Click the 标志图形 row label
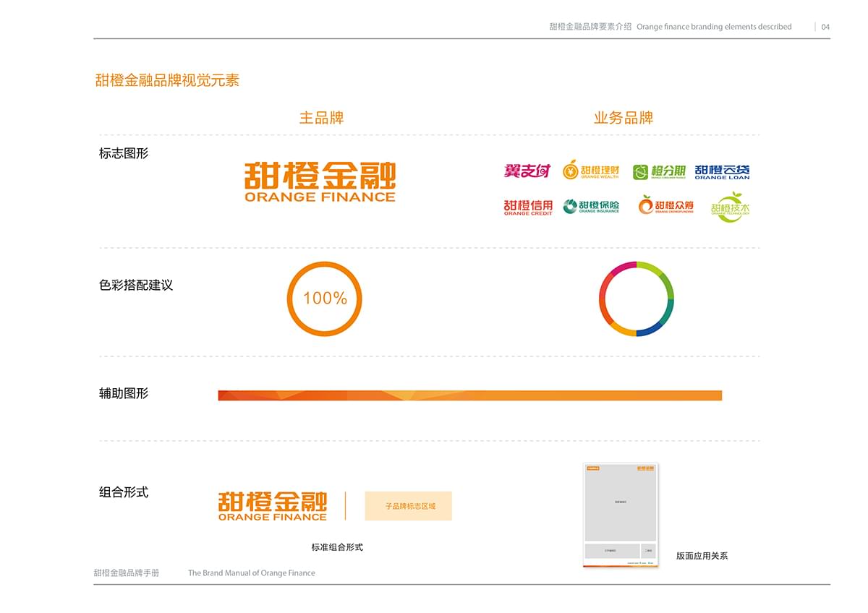Viewport: 868px width, 613px height. 124,153
